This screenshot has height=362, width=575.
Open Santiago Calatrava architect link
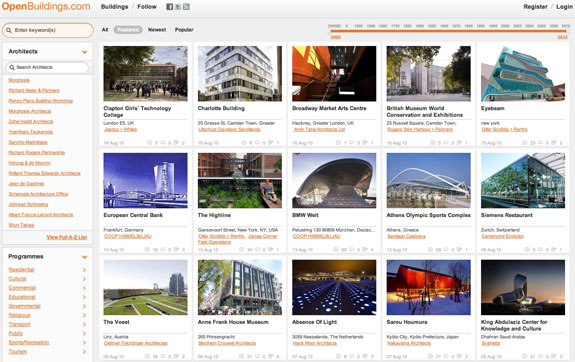(x=406, y=236)
